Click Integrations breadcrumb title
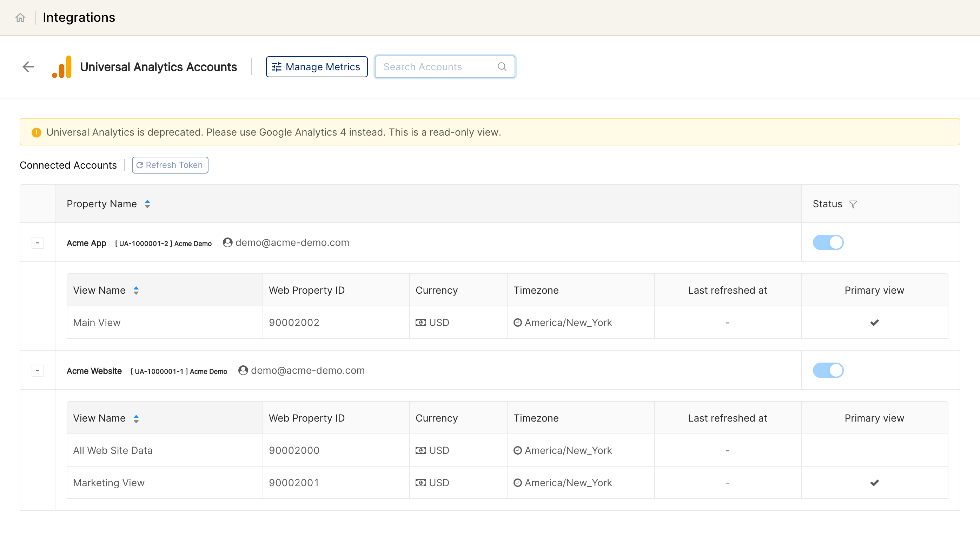This screenshot has height=534, width=980. (x=79, y=18)
